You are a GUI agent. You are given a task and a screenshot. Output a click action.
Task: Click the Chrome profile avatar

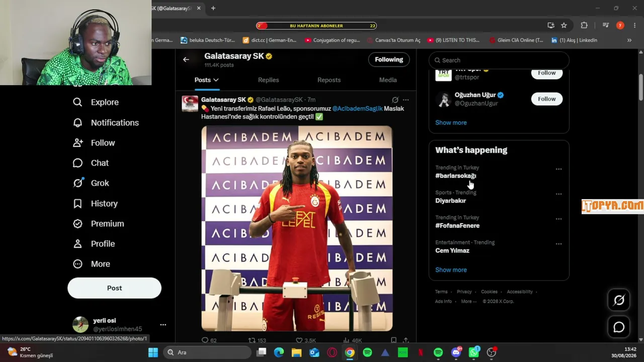click(x=620, y=25)
